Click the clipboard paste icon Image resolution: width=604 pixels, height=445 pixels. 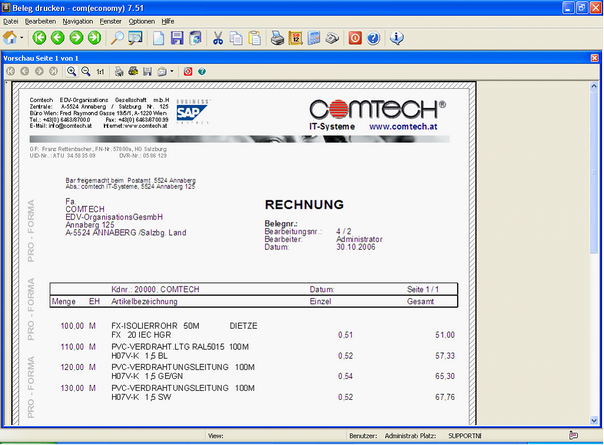255,38
